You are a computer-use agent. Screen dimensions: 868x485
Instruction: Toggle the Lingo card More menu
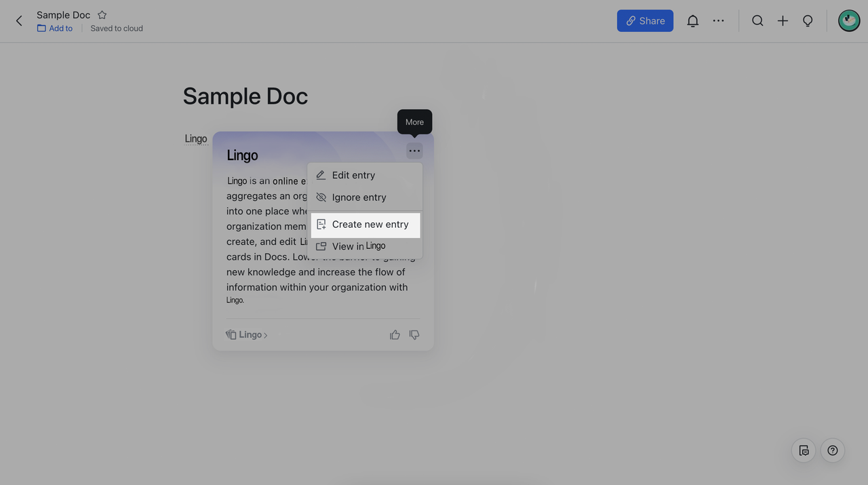pos(414,151)
